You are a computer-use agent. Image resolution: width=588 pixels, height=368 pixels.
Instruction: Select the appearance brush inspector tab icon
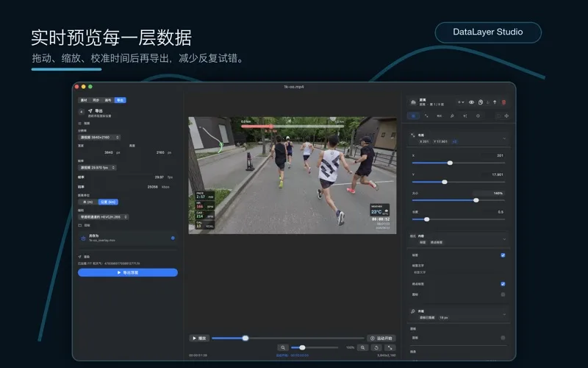coord(452,116)
